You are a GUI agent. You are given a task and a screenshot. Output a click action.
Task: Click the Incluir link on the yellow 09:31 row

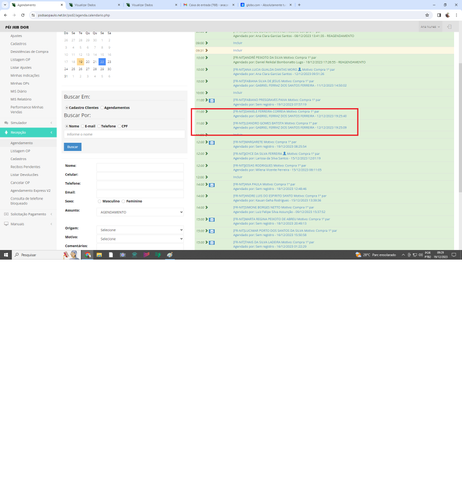click(x=238, y=50)
